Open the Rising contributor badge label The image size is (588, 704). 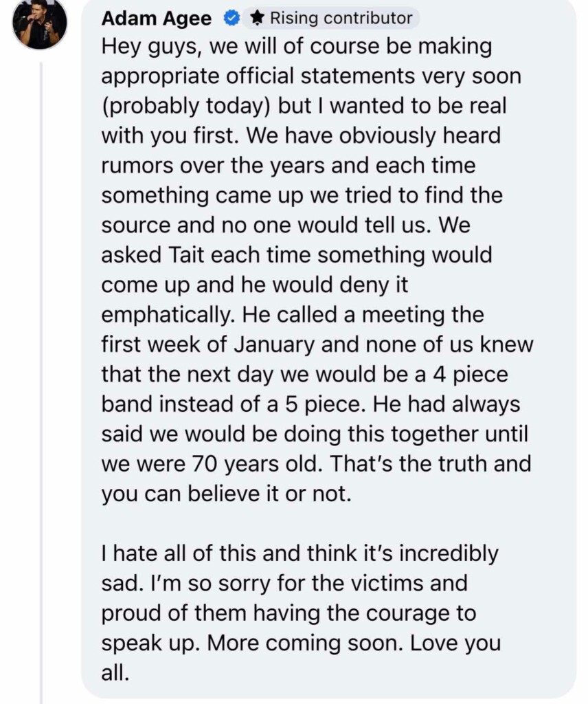331,18
